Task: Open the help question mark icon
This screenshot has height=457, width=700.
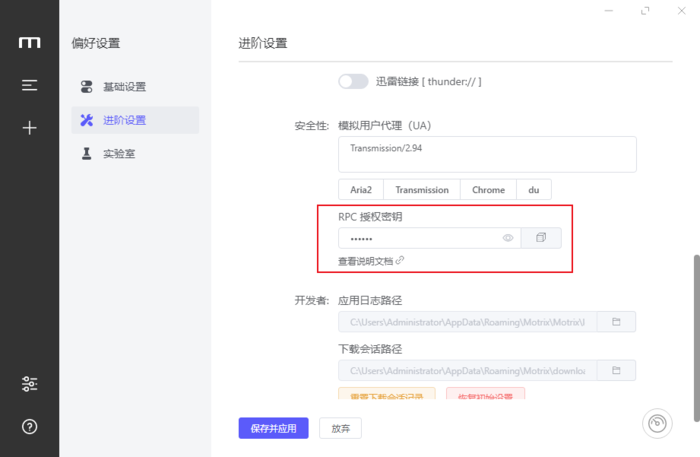Action: click(30, 427)
